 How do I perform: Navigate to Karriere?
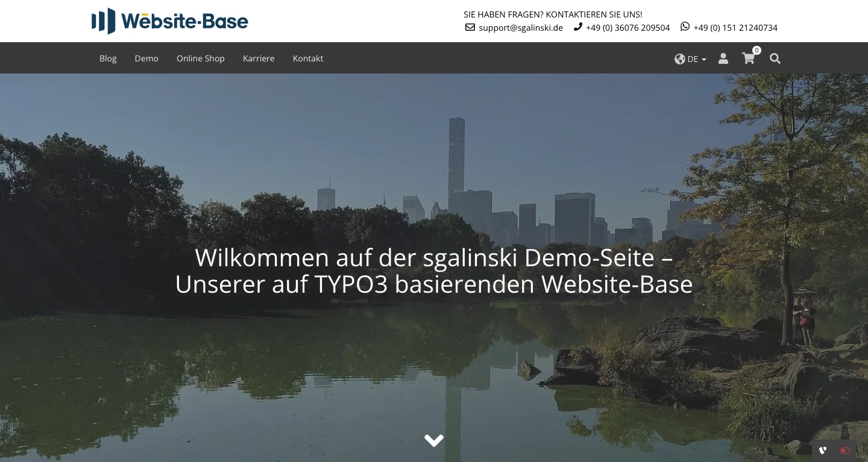(259, 58)
